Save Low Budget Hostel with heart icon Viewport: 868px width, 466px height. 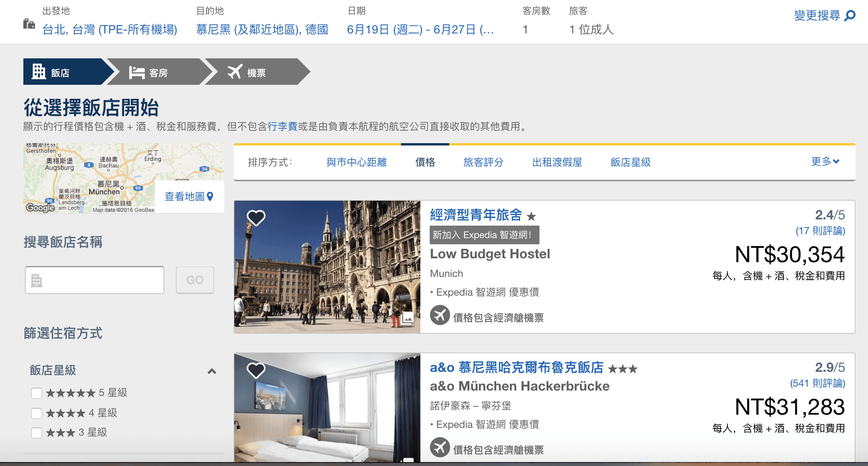click(256, 218)
